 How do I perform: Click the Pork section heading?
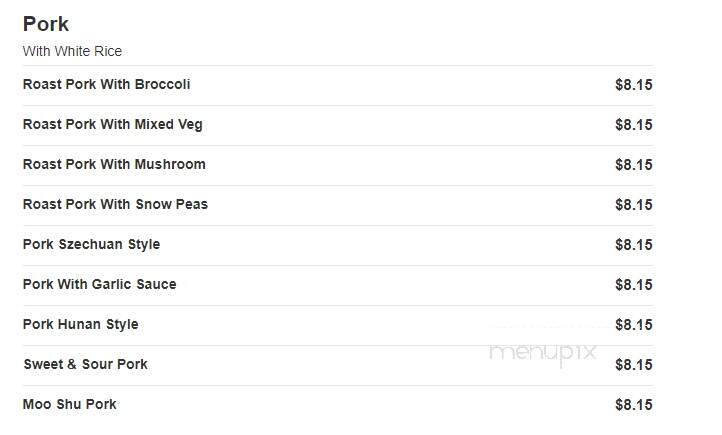point(46,24)
